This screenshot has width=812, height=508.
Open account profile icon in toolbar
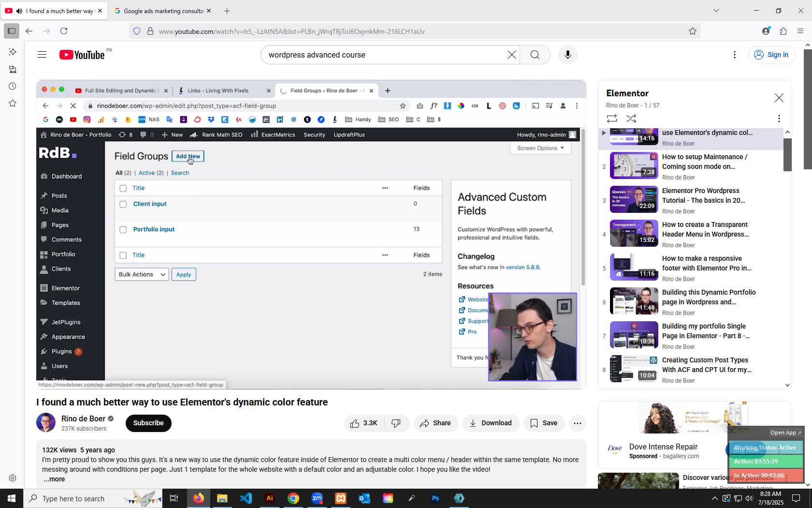766,31
